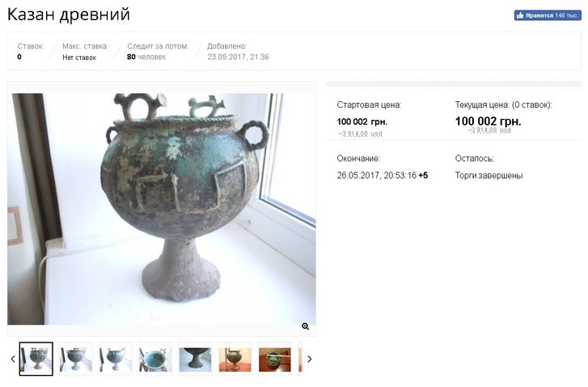Screen dimensions: 588x387
Task: Click the '80 человек' watchers count
Action: point(146,57)
